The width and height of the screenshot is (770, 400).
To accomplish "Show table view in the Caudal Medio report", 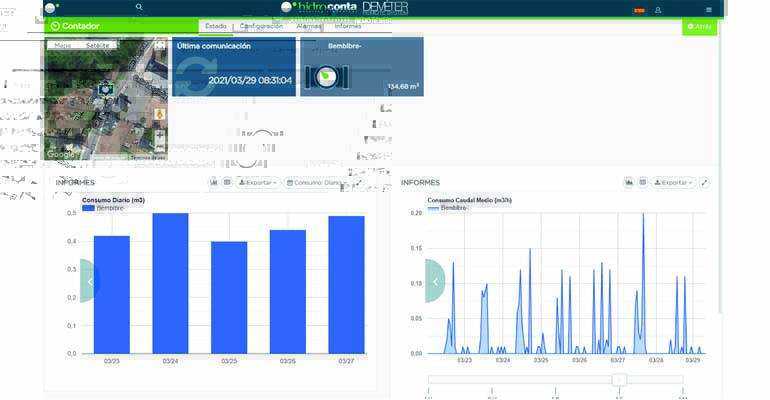I will (642, 183).
